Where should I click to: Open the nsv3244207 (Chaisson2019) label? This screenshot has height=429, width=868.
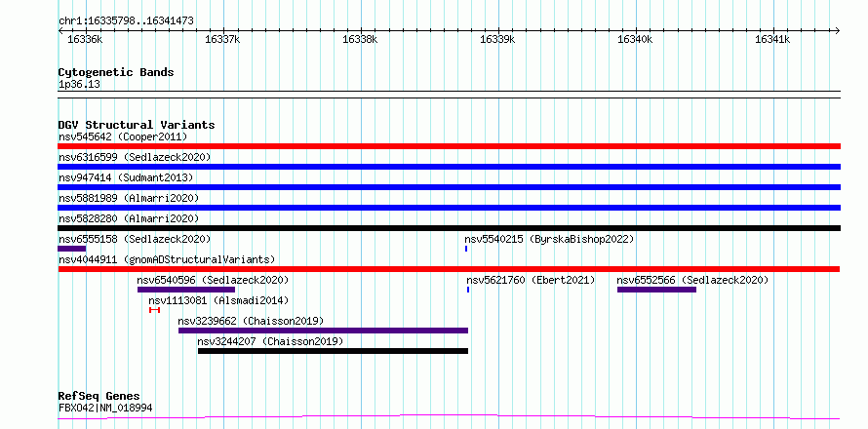click(270, 341)
